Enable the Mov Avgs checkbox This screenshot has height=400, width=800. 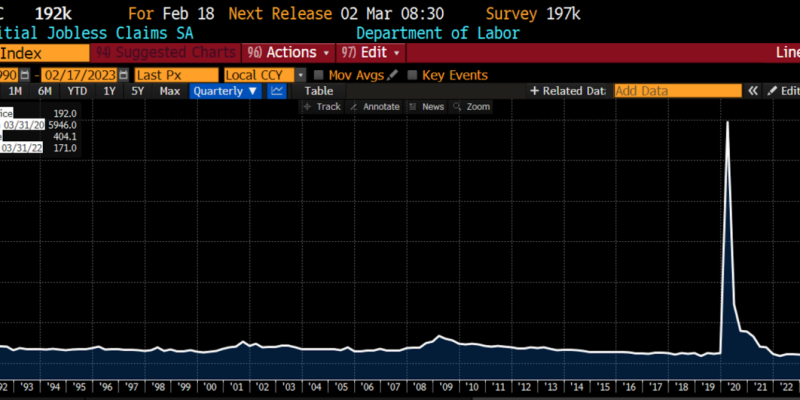[x=318, y=75]
